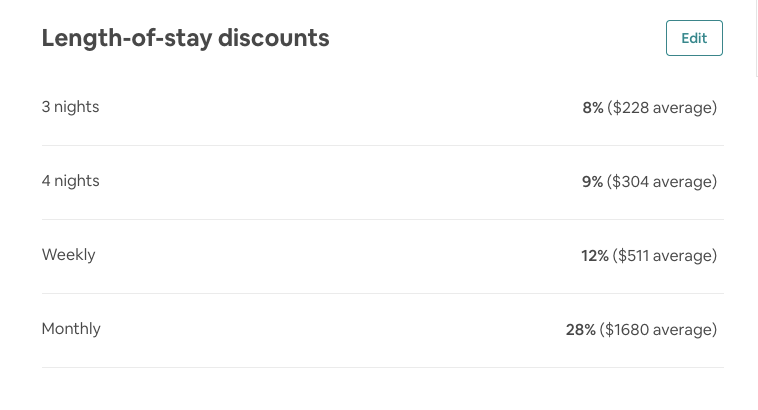Click the "($304 average)" text
The image size is (758, 410).
pos(662,182)
